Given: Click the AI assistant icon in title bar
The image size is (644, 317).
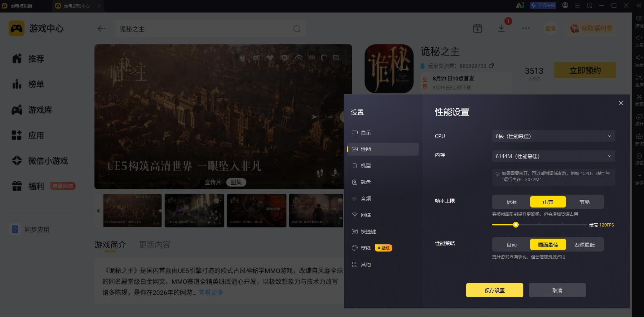Looking at the screenshot, I should pos(520,5).
